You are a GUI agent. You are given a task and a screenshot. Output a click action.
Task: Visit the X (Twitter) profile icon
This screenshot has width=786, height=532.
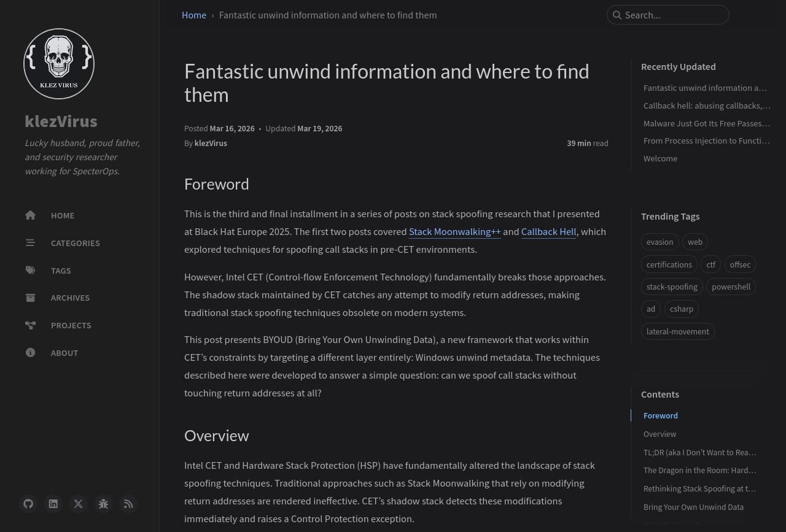[78, 504]
